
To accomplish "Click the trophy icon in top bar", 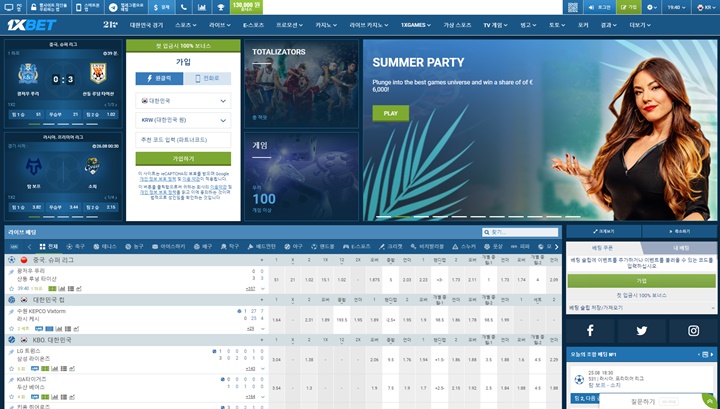I will (220, 7).
